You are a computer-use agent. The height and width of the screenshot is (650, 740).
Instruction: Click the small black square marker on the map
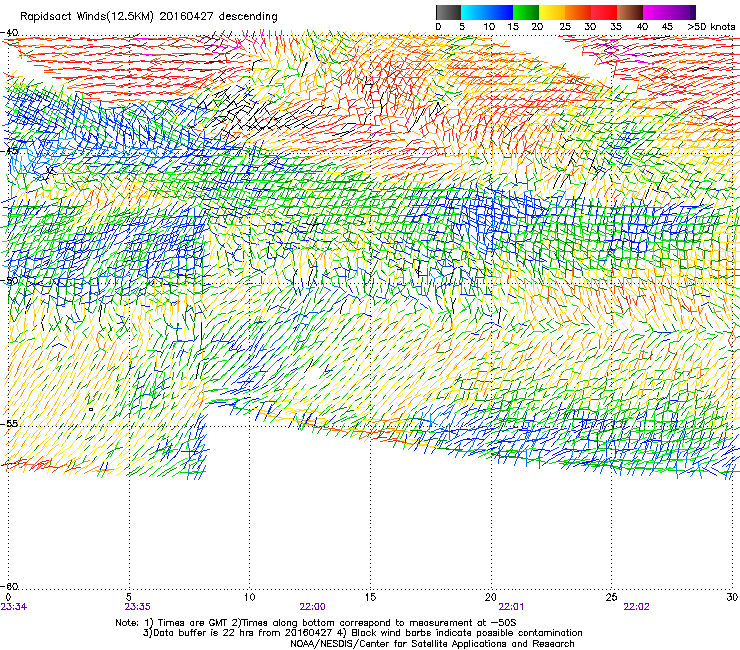click(91, 409)
